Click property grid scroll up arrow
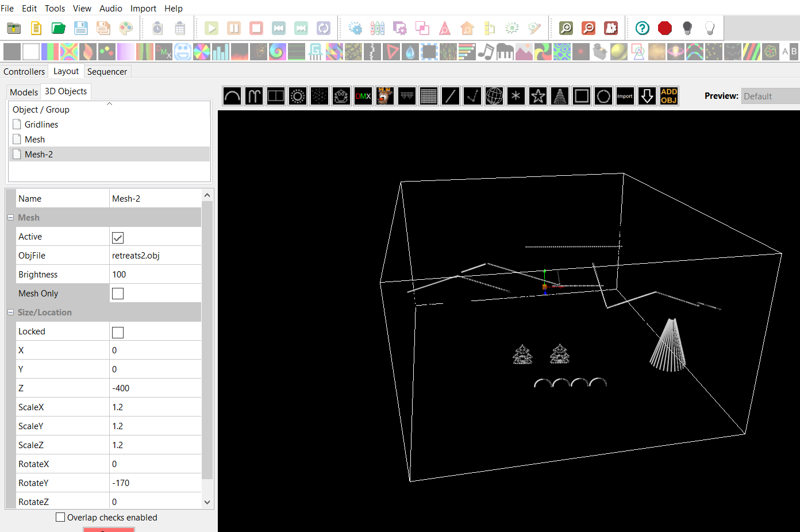This screenshot has width=800, height=532. click(x=207, y=195)
